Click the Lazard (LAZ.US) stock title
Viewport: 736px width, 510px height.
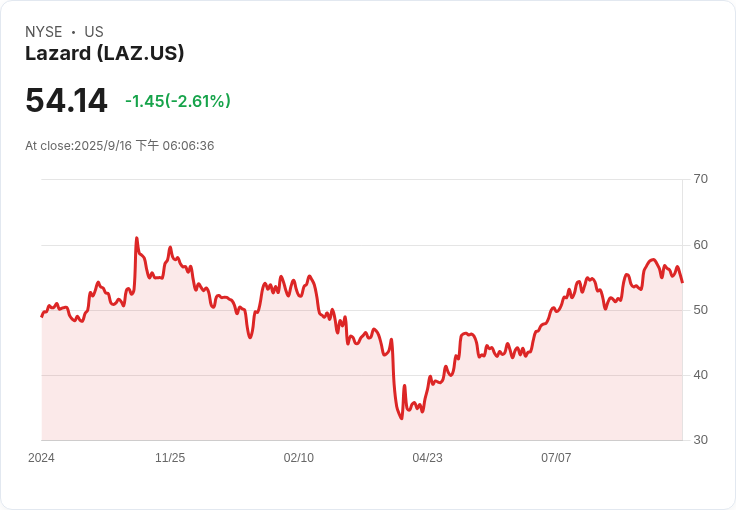tap(104, 54)
